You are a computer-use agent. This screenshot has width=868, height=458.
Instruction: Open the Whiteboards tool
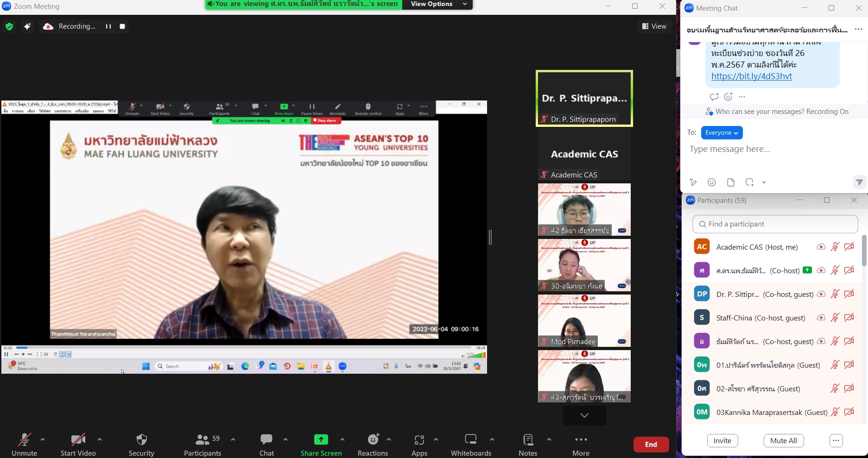pyautogui.click(x=471, y=439)
